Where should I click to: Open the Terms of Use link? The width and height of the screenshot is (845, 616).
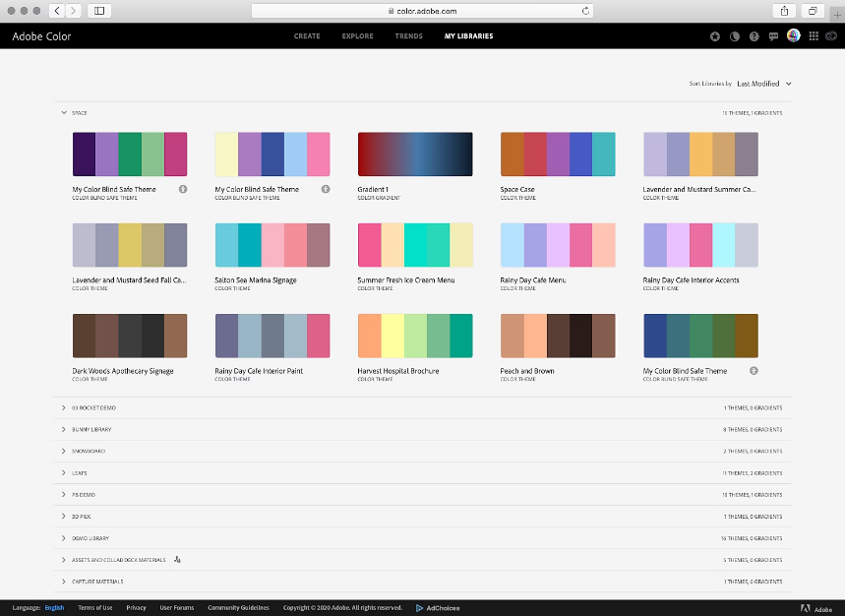pos(94,607)
